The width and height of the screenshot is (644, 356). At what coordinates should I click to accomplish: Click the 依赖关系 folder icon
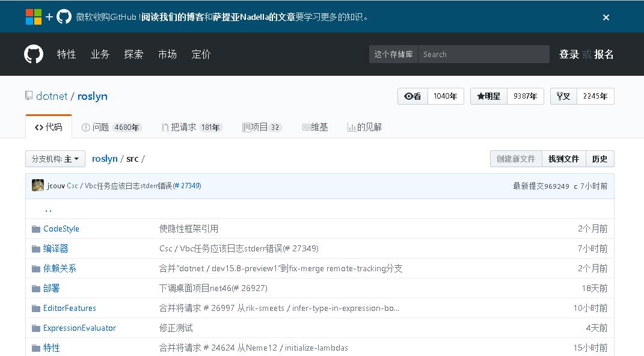pyautogui.click(x=36, y=269)
